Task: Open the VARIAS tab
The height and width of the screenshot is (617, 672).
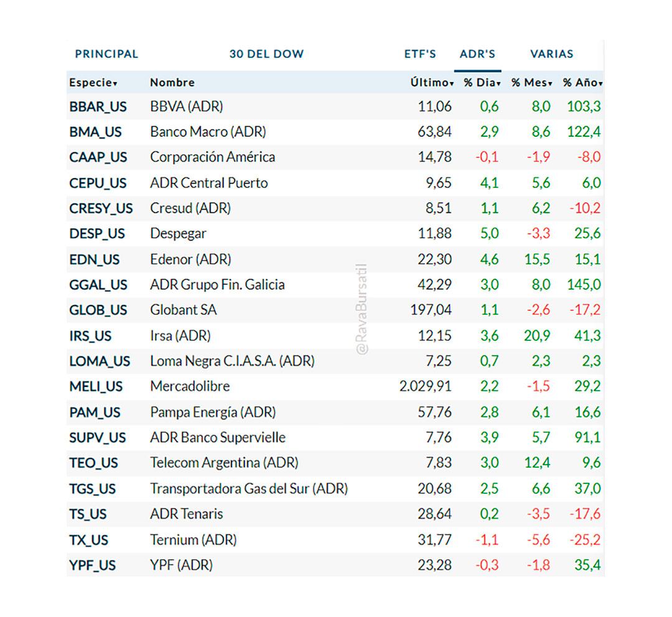Action: [551, 54]
